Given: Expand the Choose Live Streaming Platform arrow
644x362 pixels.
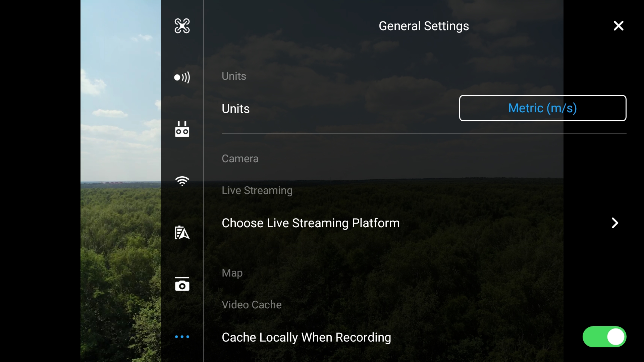Looking at the screenshot, I should [615, 223].
